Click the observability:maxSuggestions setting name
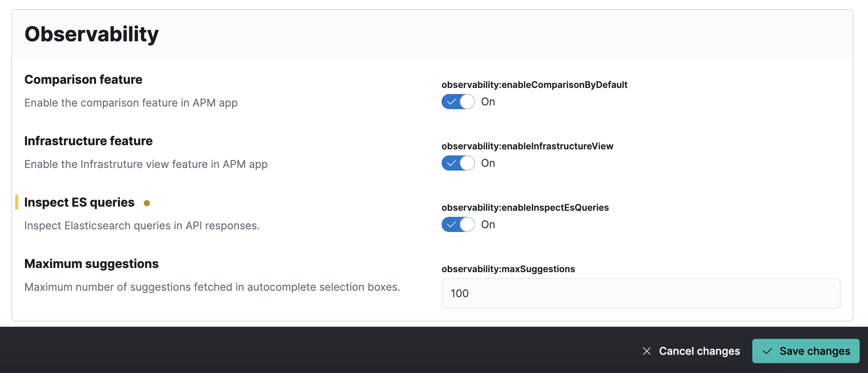The image size is (868, 373). coord(508,269)
